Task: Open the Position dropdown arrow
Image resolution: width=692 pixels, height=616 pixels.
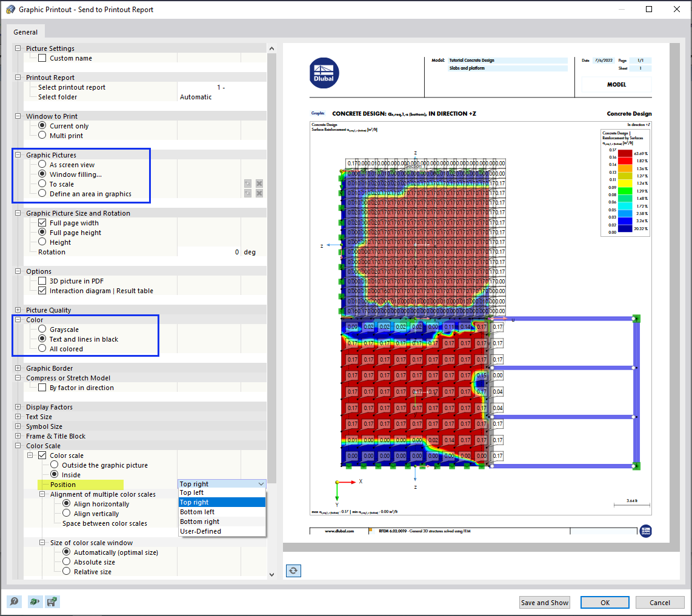Action: click(261, 484)
